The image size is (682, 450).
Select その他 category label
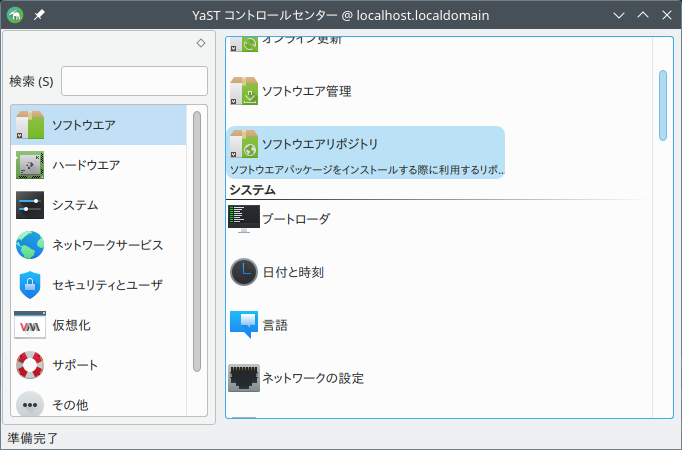coord(70,405)
